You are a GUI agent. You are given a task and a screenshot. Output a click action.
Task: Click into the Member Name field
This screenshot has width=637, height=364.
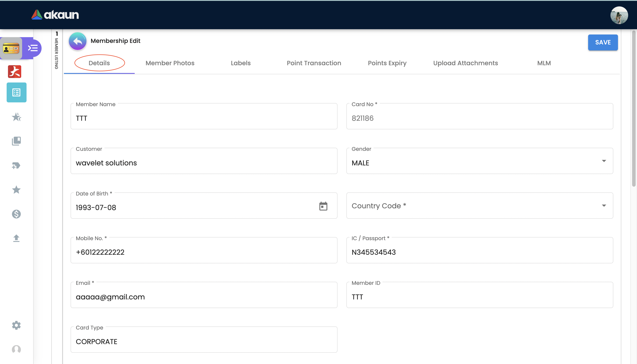coord(204,118)
